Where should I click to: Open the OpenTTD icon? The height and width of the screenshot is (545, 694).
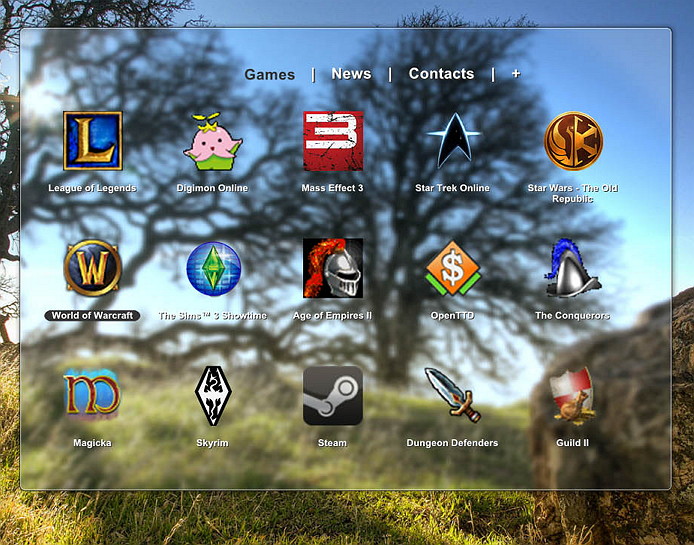452,268
